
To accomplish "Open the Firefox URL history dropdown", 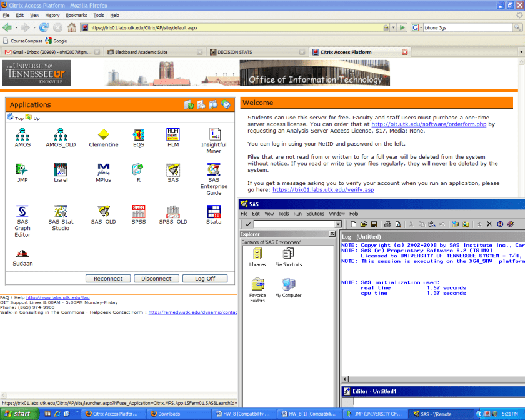I will [394, 27].
